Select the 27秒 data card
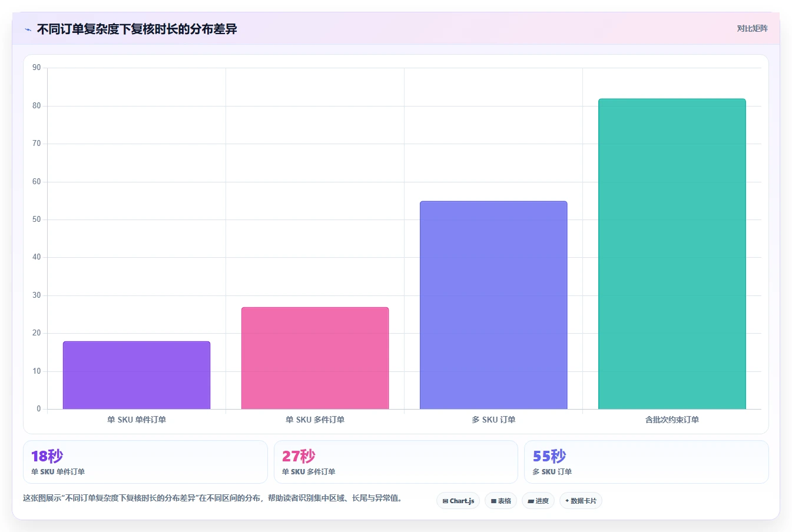 tap(396, 462)
